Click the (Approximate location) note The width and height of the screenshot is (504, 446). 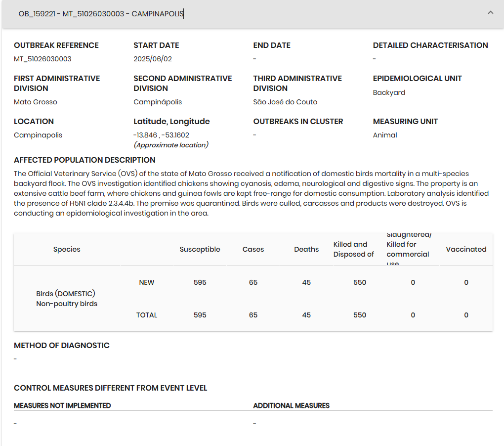(171, 145)
